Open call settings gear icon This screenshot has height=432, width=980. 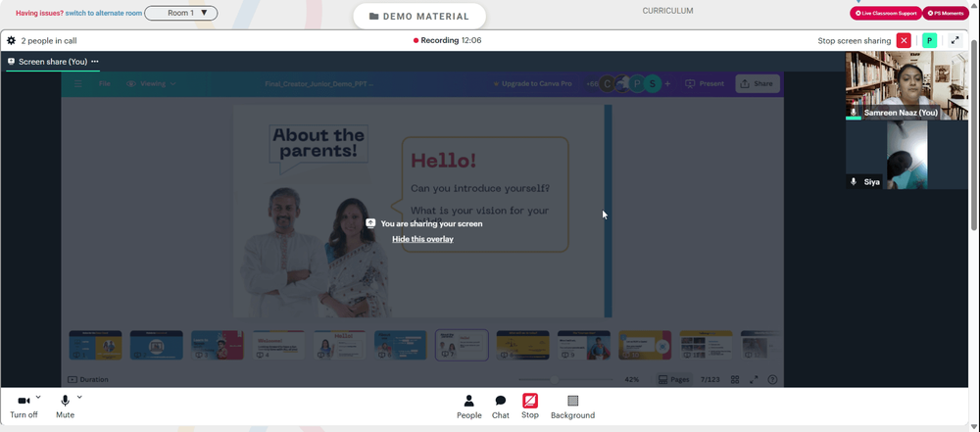11,40
